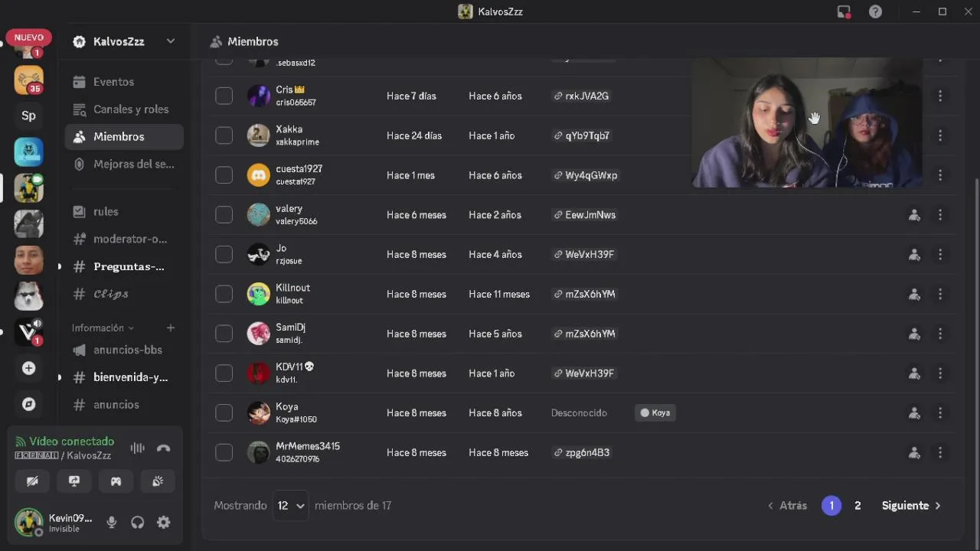Open member profile icon for valery
Screen dimensions: 980x551
[x=914, y=215]
